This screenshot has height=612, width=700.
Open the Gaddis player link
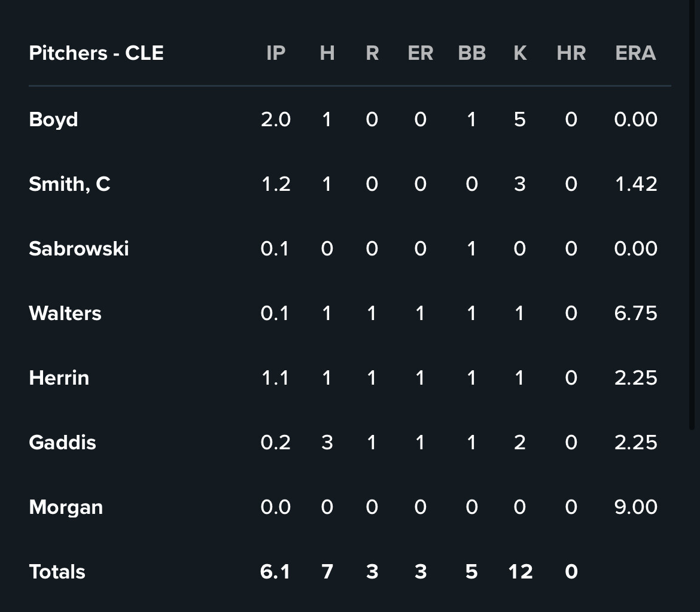pos(62,443)
